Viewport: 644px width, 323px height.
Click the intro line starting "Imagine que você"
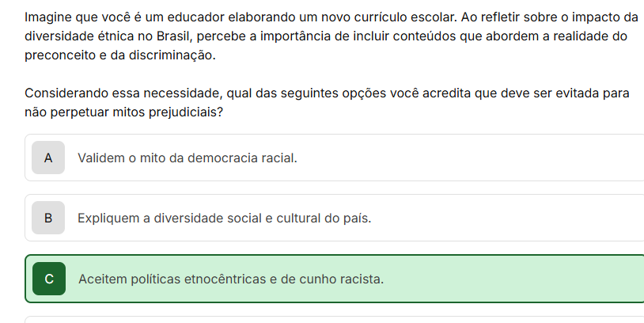331,17
